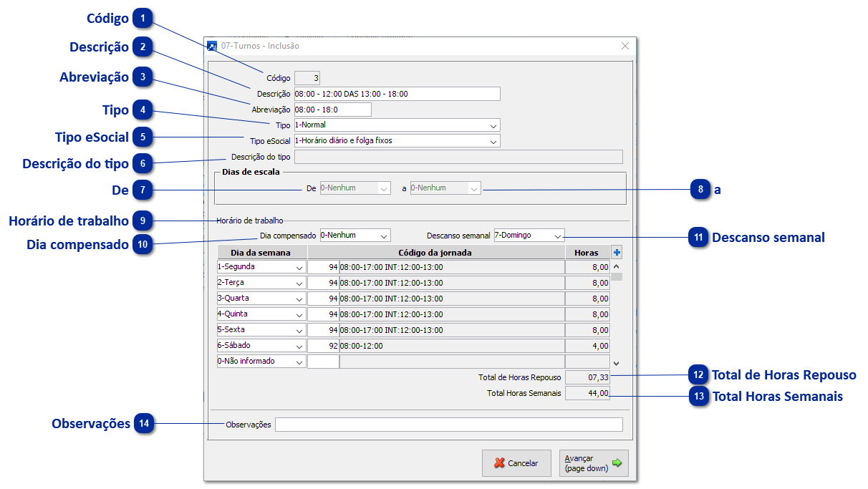This screenshot has height=489, width=868.
Task: Click jornada code 94 in Quarta row
Action: 323,299
